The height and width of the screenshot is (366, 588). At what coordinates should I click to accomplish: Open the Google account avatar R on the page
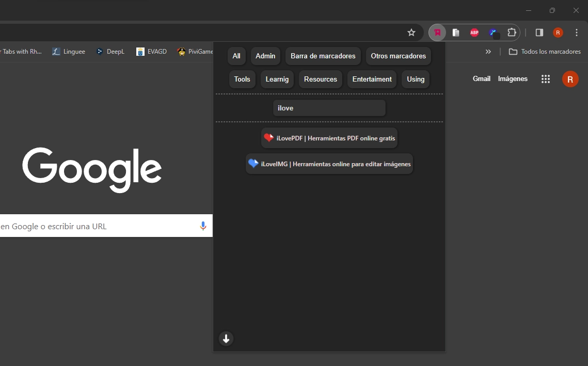(570, 79)
